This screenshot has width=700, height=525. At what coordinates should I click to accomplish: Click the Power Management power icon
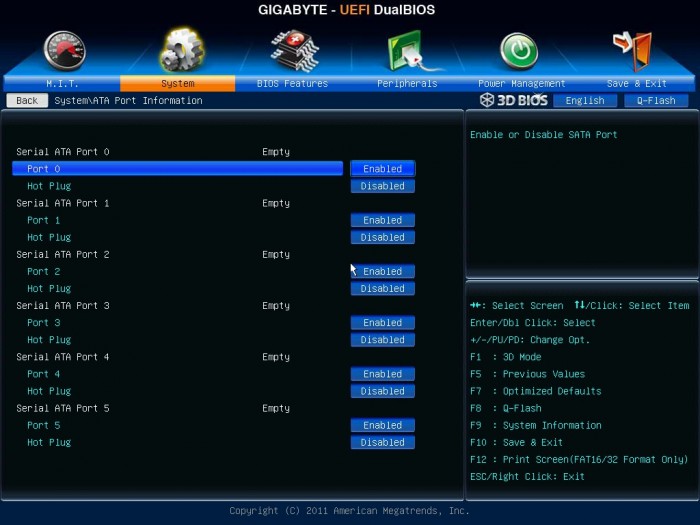tap(519, 51)
